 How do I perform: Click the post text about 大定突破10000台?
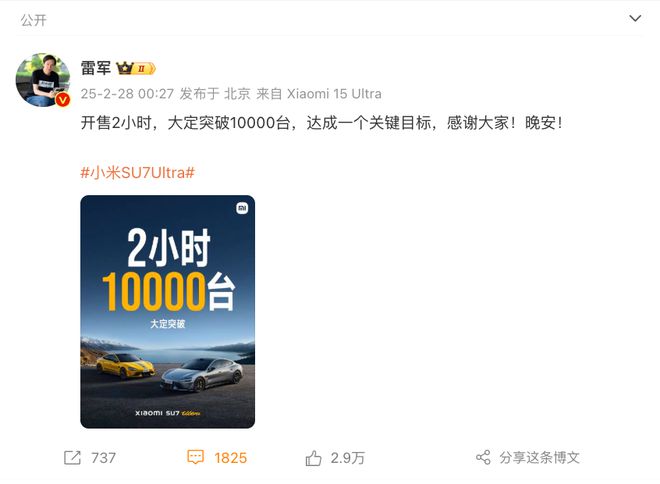click(x=321, y=123)
